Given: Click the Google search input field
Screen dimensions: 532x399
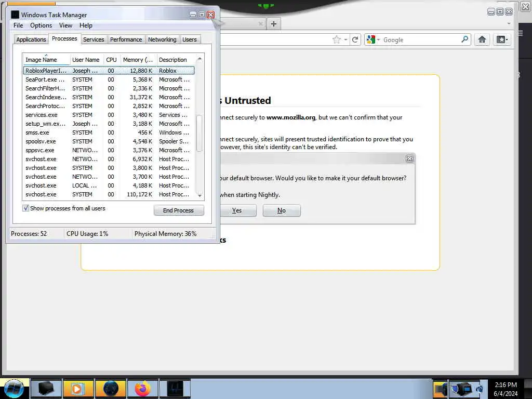Looking at the screenshot, I should pyautogui.click(x=421, y=39).
